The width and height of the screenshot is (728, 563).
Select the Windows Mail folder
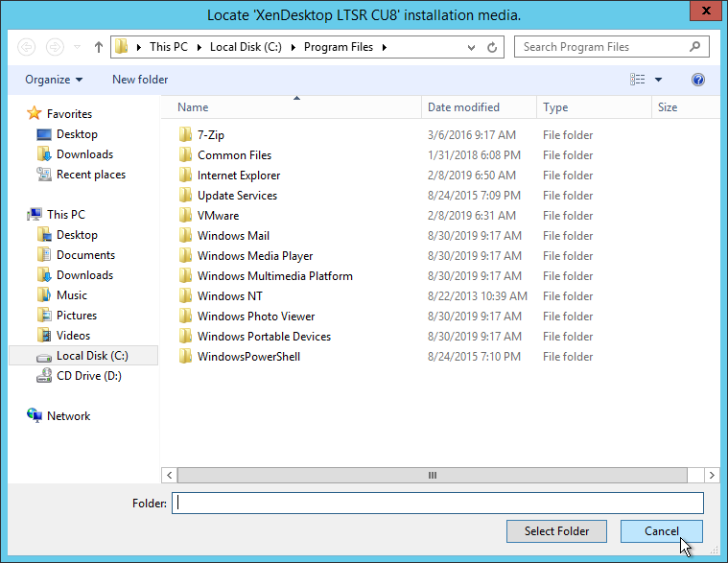tap(233, 236)
